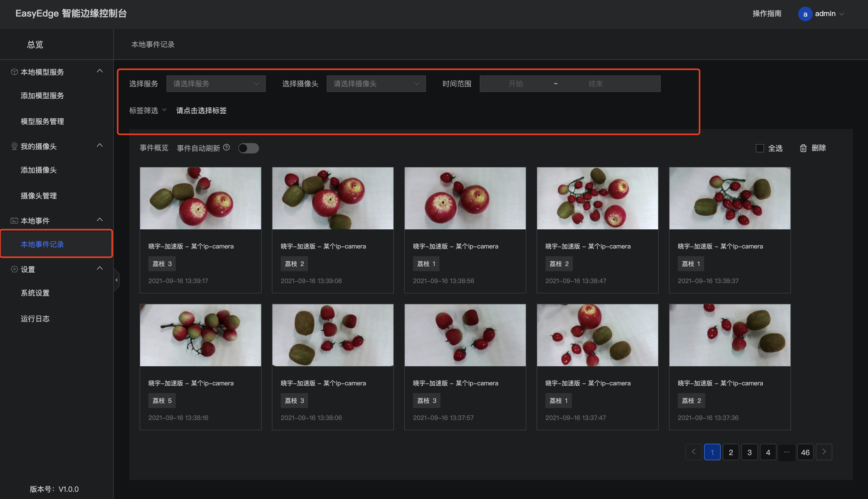This screenshot has height=499, width=868.
Task: Open event thumbnail dated 13:38:37
Action: point(730,198)
